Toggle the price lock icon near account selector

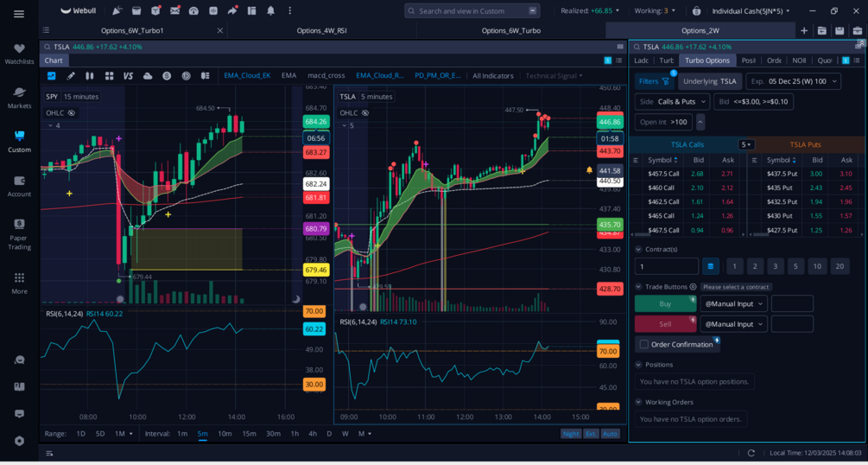696,11
